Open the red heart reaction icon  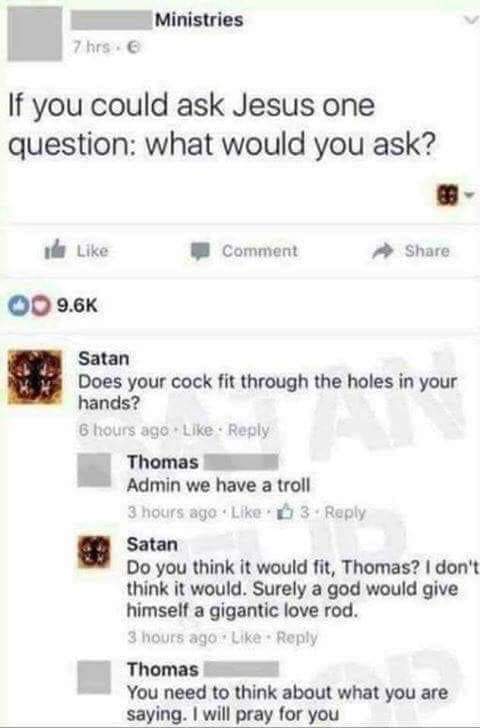pyautogui.click(x=41, y=306)
